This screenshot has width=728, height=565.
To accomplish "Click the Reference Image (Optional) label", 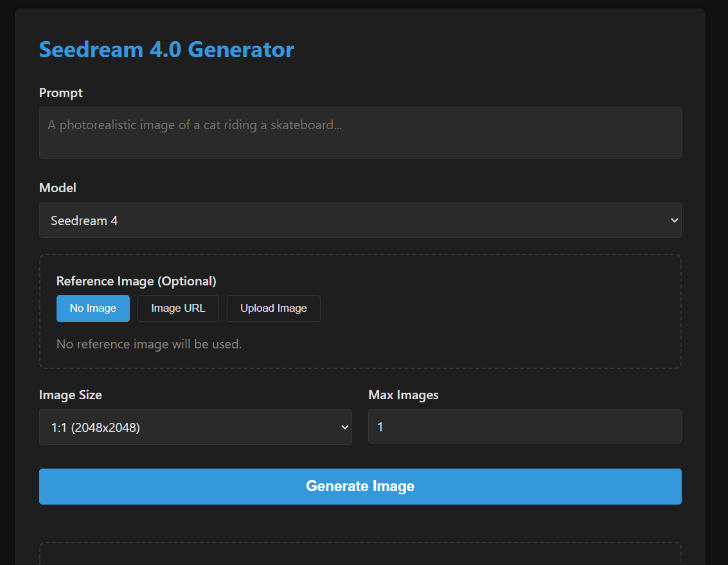I will [136, 282].
